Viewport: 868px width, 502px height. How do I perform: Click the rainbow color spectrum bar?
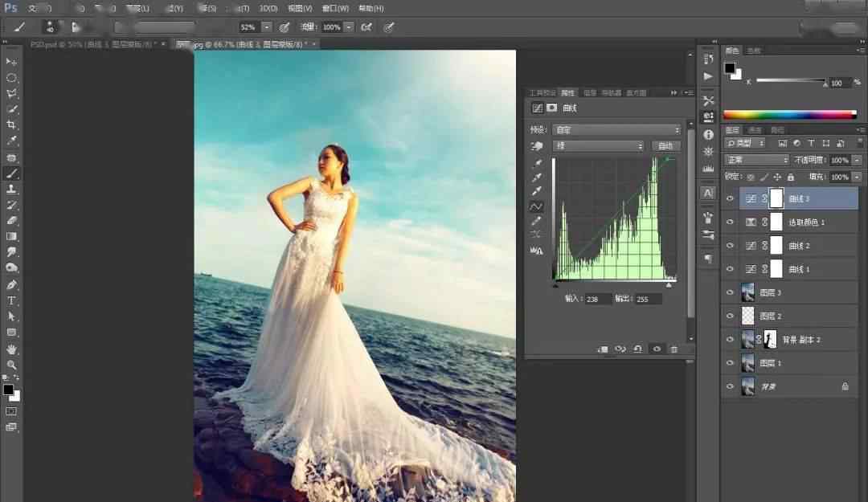pos(789,115)
